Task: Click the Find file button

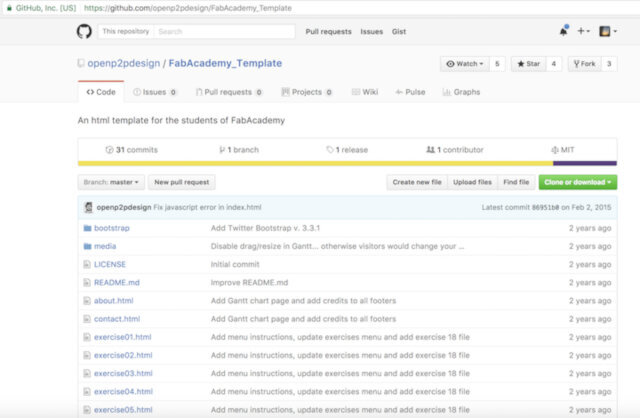Action: click(516, 182)
